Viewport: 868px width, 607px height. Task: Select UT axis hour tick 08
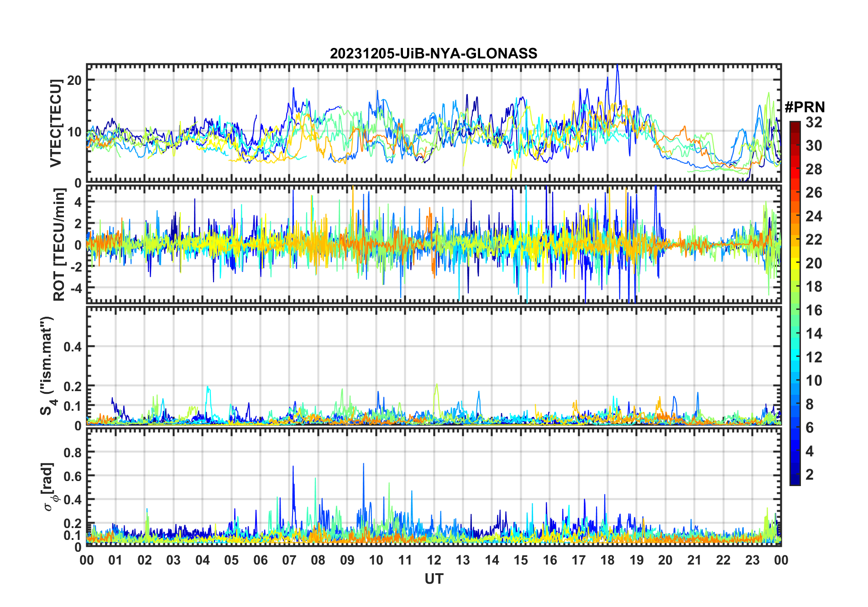click(x=318, y=560)
